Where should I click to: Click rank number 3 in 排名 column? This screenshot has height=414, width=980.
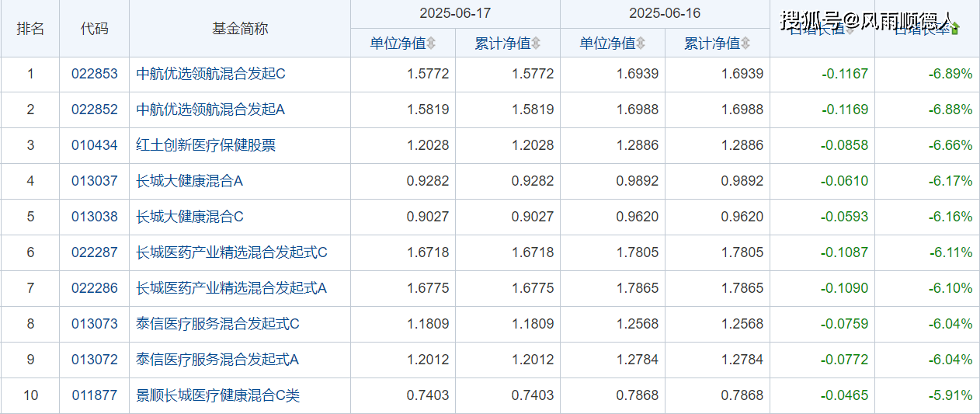(30, 146)
